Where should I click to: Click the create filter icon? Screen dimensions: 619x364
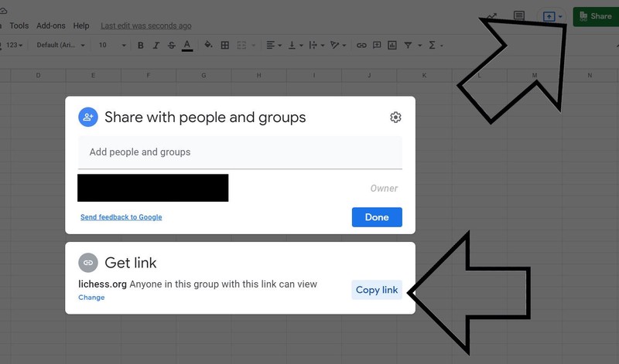(408, 46)
